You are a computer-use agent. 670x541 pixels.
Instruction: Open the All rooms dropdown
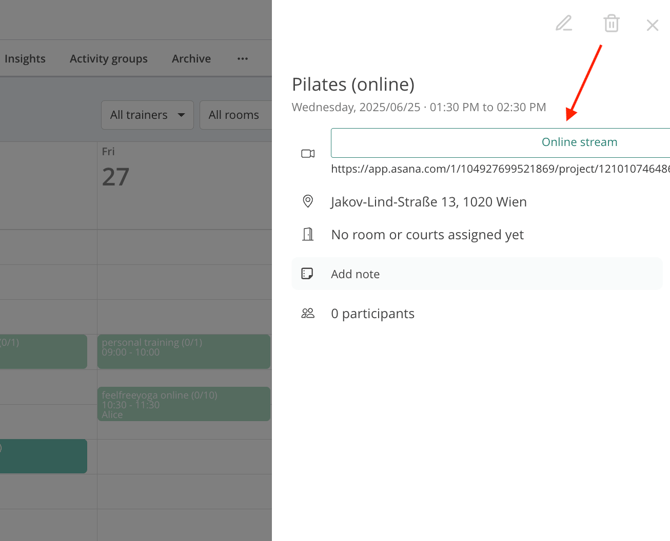pyautogui.click(x=235, y=115)
